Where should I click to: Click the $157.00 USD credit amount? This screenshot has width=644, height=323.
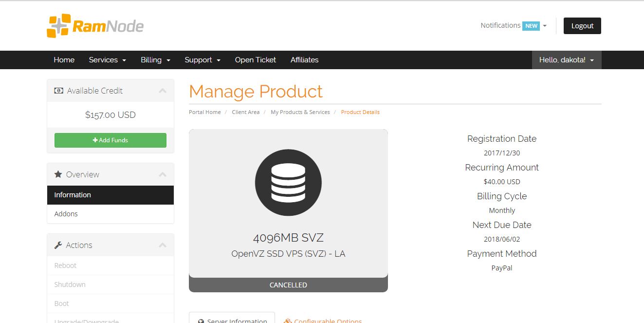click(x=110, y=115)
